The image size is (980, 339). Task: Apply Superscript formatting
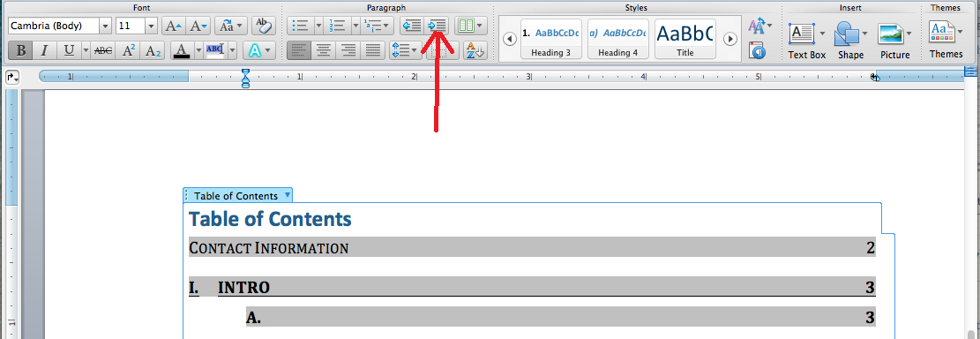(x=128, y=50)
